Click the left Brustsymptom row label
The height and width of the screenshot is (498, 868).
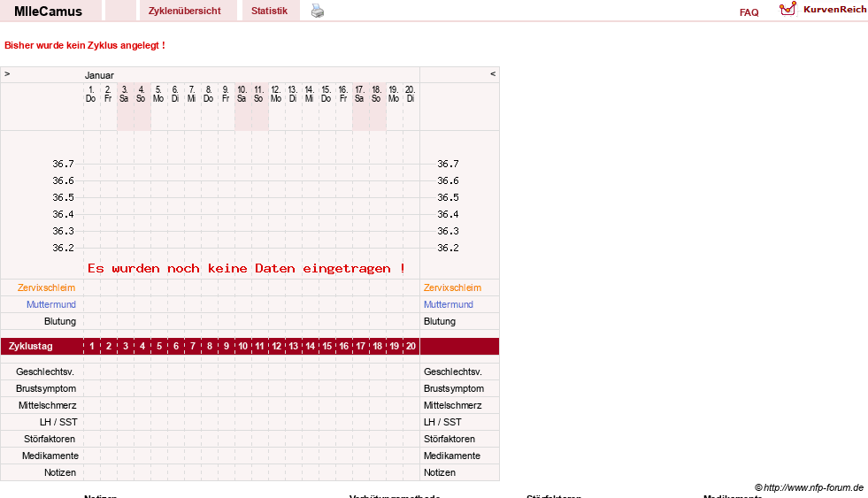click(x=46, y=388)
